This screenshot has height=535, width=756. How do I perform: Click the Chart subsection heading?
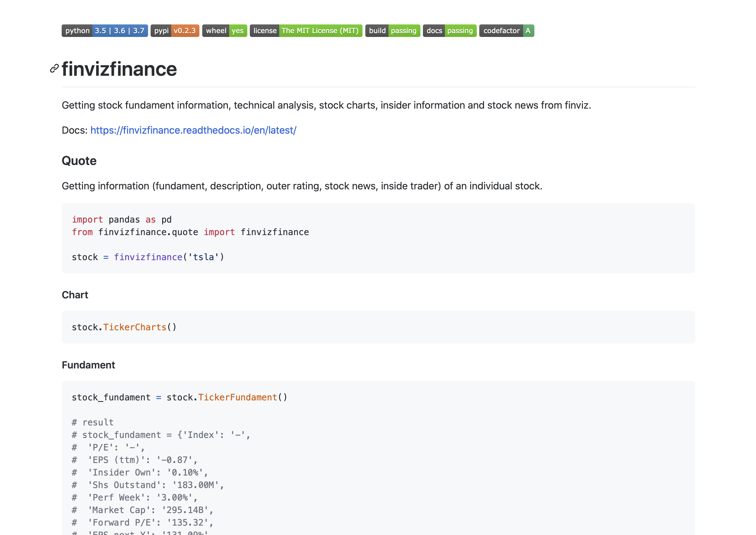pyautogui.click(x=75, y=295)
